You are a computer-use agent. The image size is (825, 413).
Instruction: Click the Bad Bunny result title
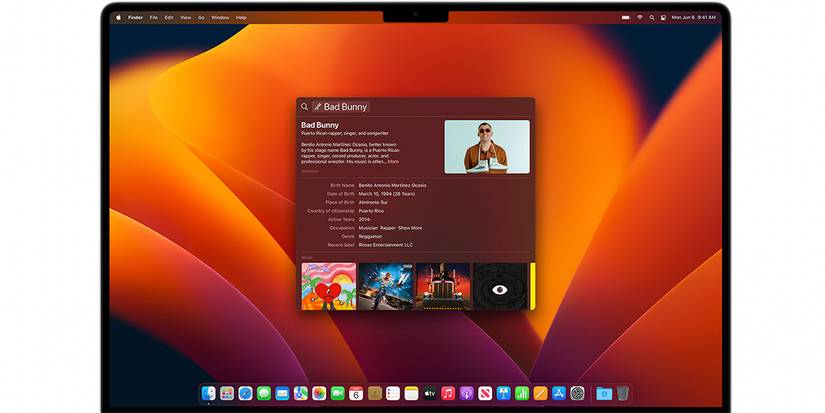coord(320,125)
